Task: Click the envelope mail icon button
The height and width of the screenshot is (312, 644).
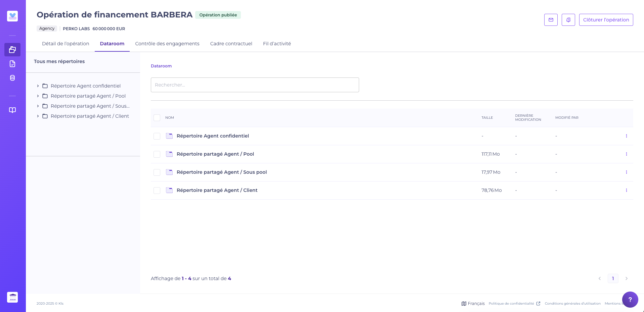Action: point(551,20)
